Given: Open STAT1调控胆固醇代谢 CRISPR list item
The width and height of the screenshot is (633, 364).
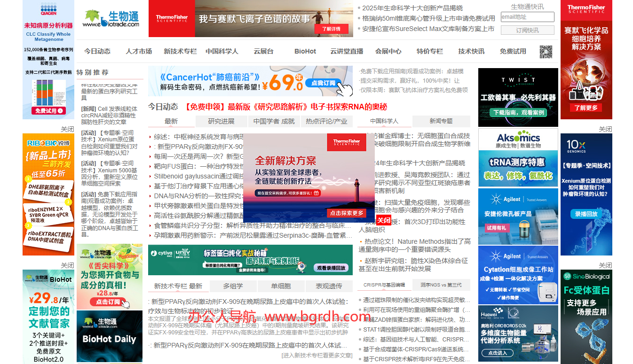Looking at the screenshot, I should point(417,329).
